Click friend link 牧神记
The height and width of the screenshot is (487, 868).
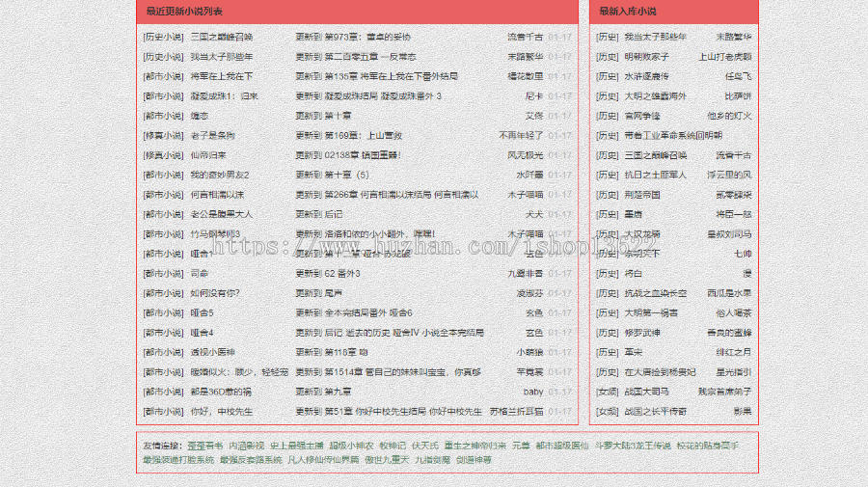click(393, 446)
